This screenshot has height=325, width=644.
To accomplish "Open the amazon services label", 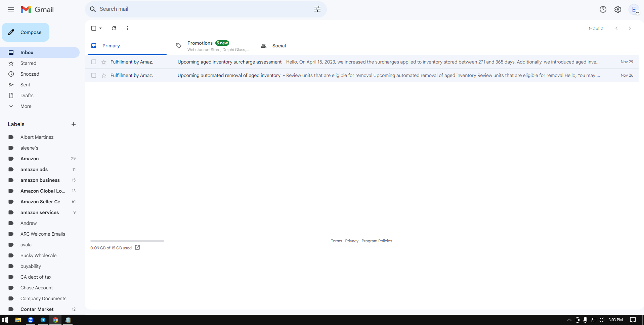I will click(40, 212).
